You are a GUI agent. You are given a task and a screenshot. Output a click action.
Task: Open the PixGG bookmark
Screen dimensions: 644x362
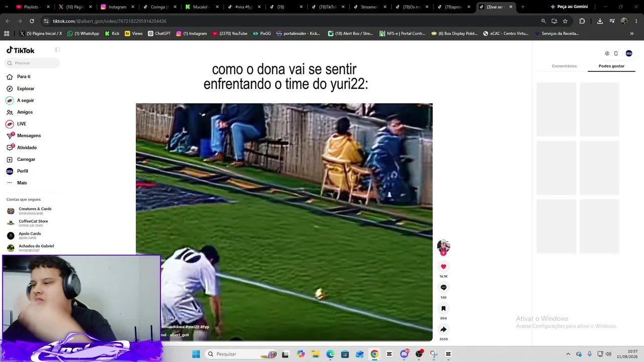coord(262,34)
